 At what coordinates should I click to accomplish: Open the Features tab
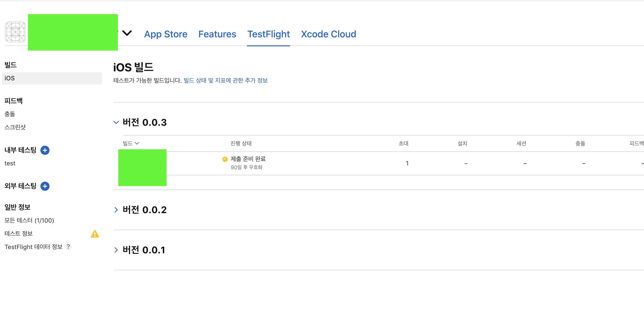pos(217,34)
